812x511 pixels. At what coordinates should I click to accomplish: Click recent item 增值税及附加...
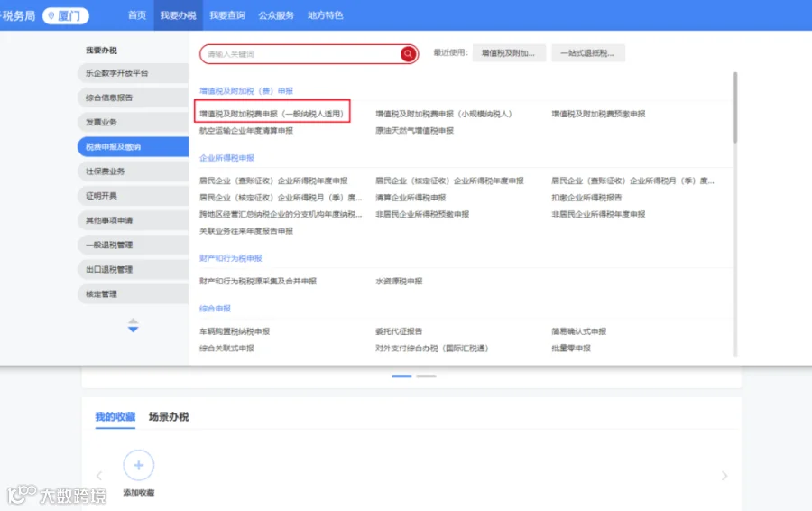pos(509,53)
